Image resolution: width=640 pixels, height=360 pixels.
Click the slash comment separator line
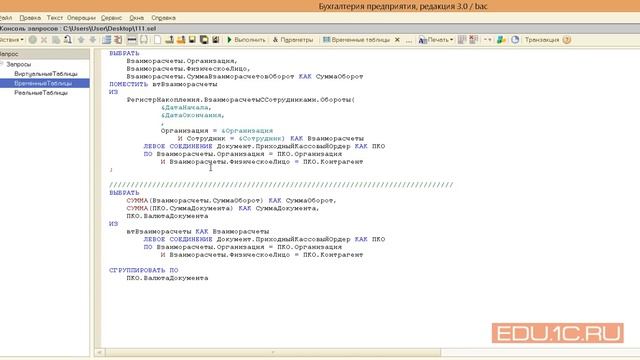coord(281,185)
